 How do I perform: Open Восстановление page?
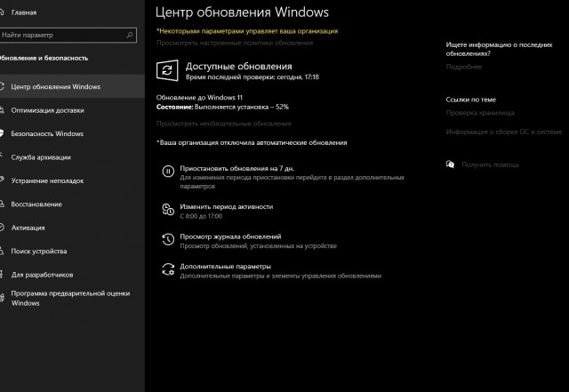pyautogui.click(x=72, y=204)
